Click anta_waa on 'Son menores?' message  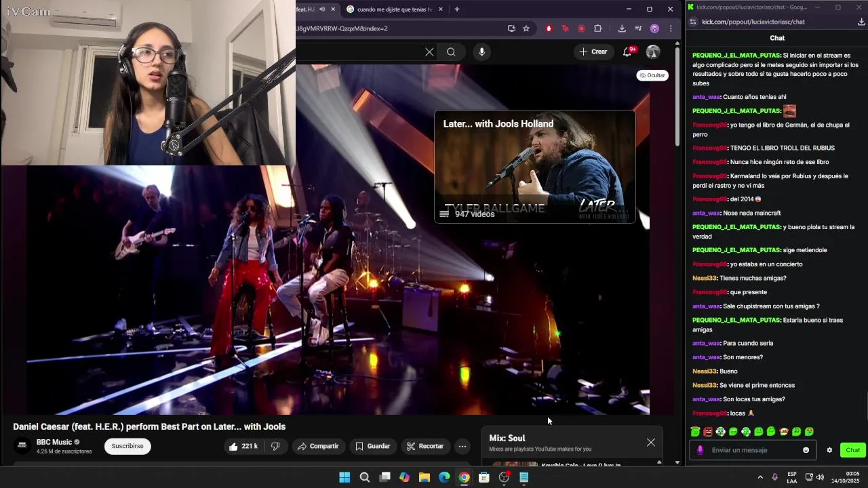click(706, 357)
